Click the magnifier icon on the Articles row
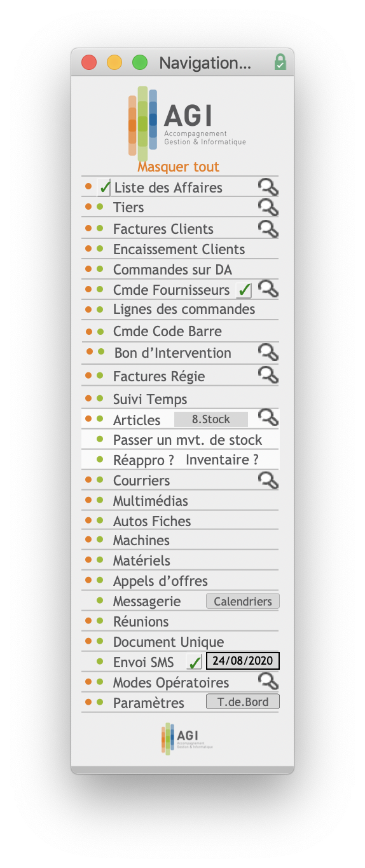Viewport: 365px width, 868px height. tap(268, 417)
